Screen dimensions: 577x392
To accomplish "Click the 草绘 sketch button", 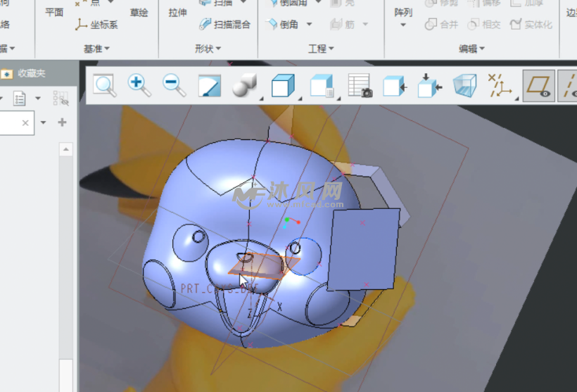I will (x=139, y=12).
